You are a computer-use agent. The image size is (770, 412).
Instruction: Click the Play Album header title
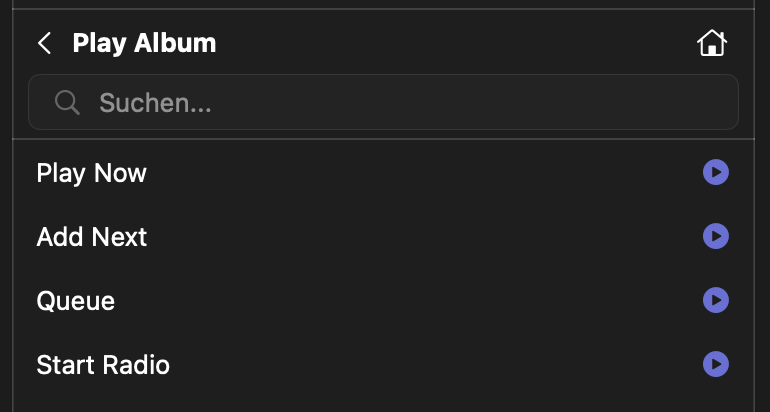coord(144,44)
